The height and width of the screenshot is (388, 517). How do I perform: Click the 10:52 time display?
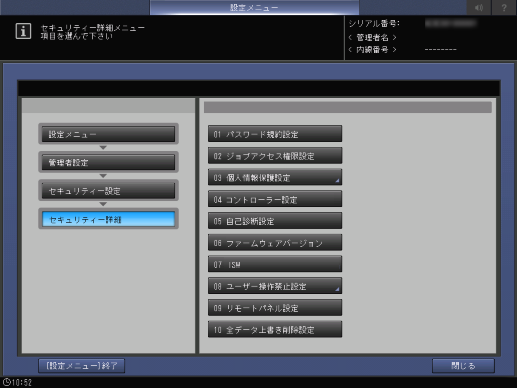point(22,382)
